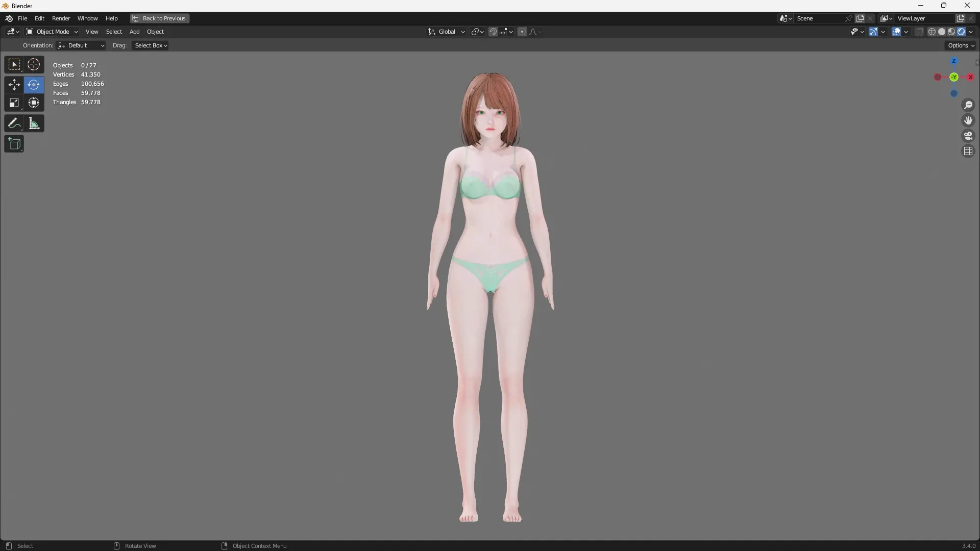Screen dimensions: 980x551
Task: Open the Render menu
Action: [x=61, y=18]
